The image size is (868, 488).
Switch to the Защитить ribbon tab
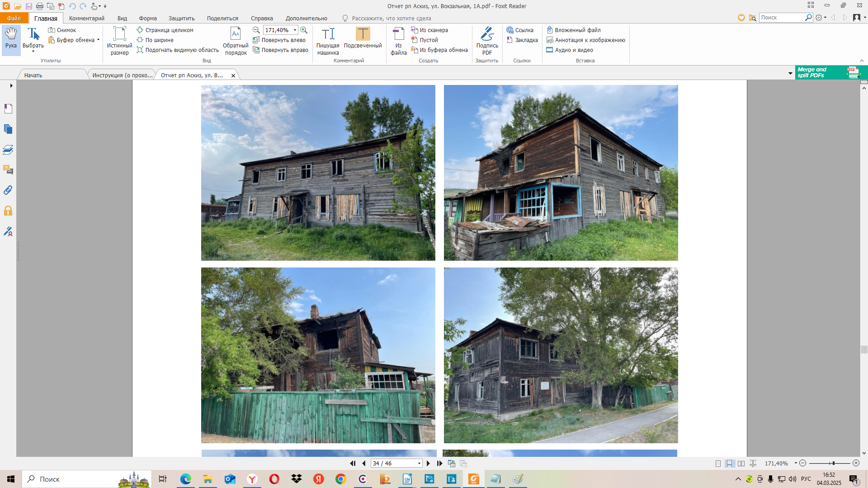point(181,18)
